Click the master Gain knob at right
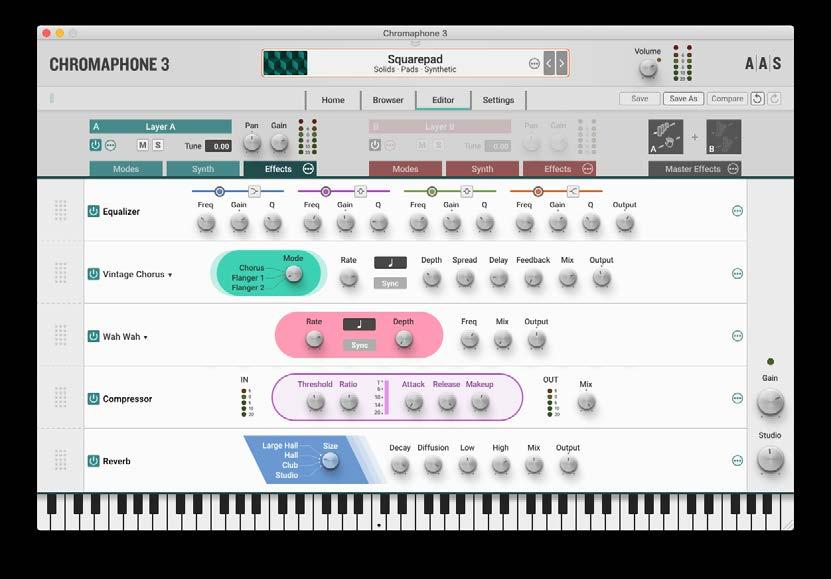The image size is (831, 579). 770,403
